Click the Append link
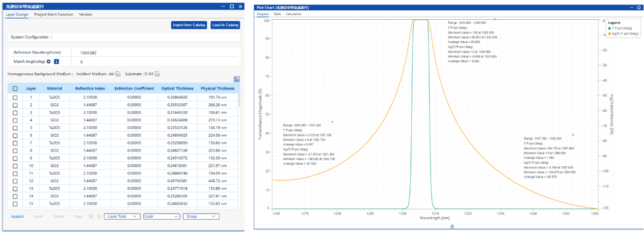 point(17,216)
